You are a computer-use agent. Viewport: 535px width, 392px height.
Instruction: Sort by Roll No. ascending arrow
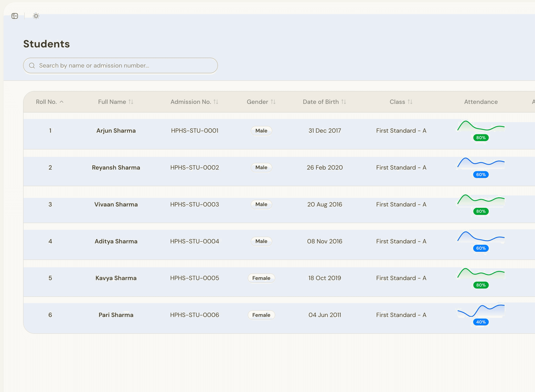pos(61,102)
